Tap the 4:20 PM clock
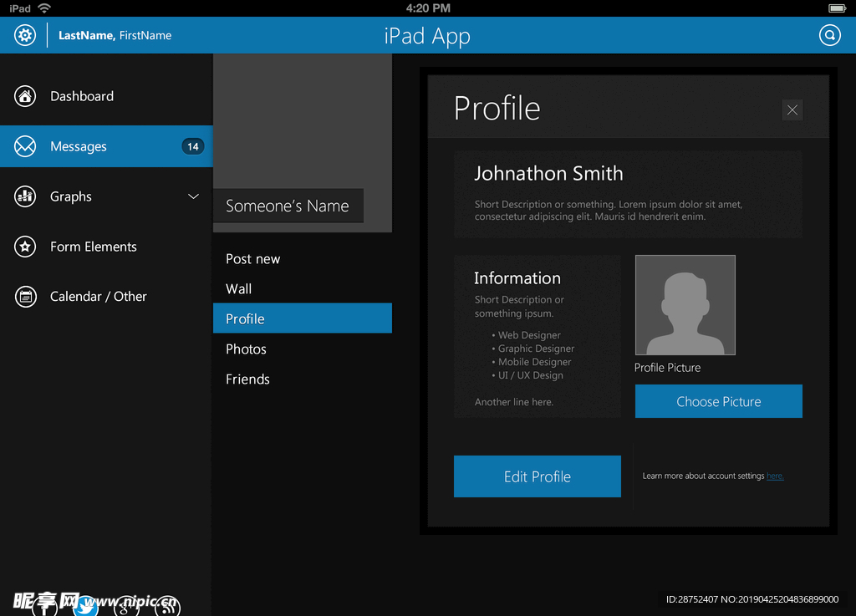Image resolution: width=856 pixels, height=616 pixels. point(428,8)
